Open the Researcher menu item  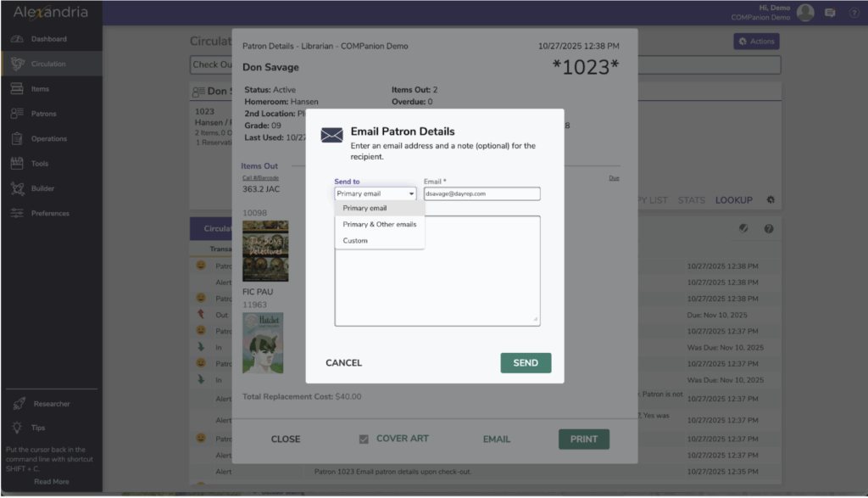point(51,404)
